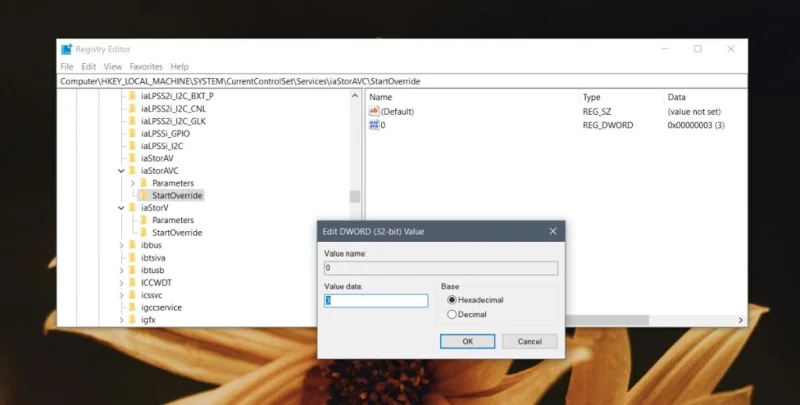The image size is (800, 405).
Task: Click the values pane horizontal scrollbar thumb
Action: [x=607, y=320]
